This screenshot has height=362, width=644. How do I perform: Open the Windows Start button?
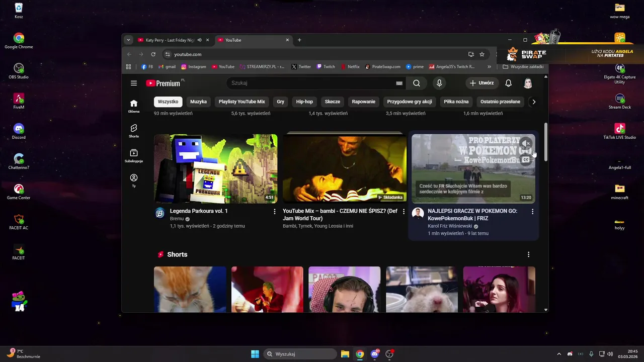coord(255,354)
